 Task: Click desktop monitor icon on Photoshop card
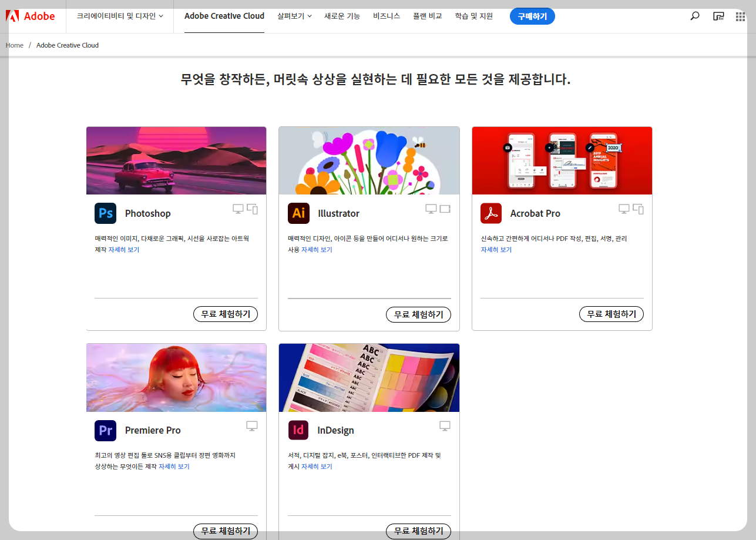click(238, 209)
